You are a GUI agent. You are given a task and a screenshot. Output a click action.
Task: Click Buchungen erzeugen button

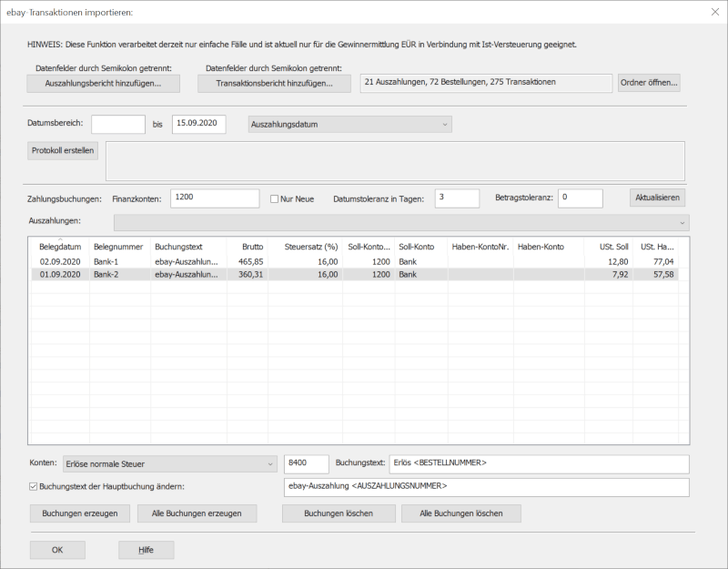point(80,513)
